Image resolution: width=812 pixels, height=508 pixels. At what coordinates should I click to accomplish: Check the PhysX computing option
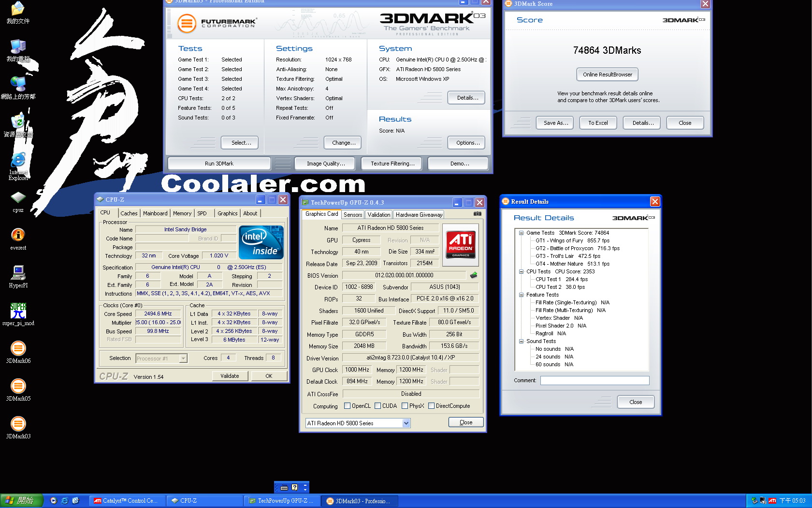click(x=405, y=406)
